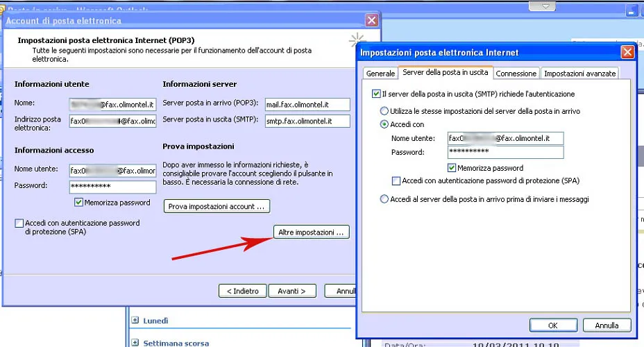
Task: Open the Connessione tab
Action: [x=516, y=74]
